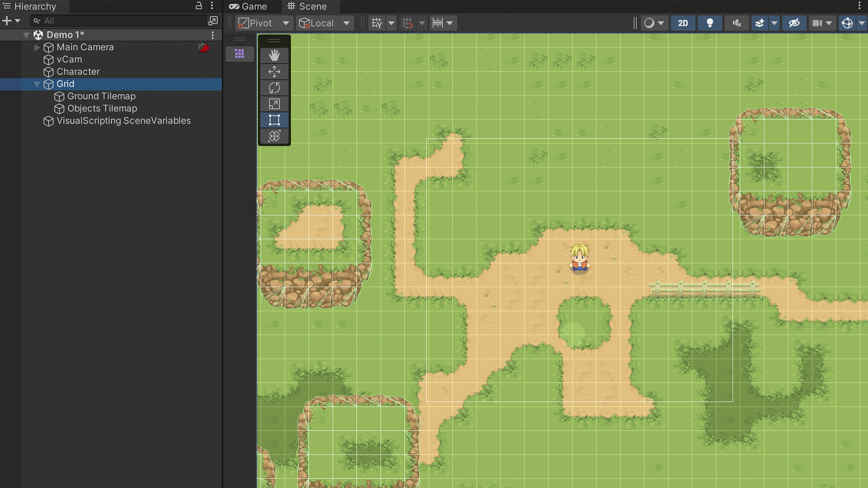This screenshot has width=868, height=488.
Task: Select the Move tool
Action: tap(274, 71)
